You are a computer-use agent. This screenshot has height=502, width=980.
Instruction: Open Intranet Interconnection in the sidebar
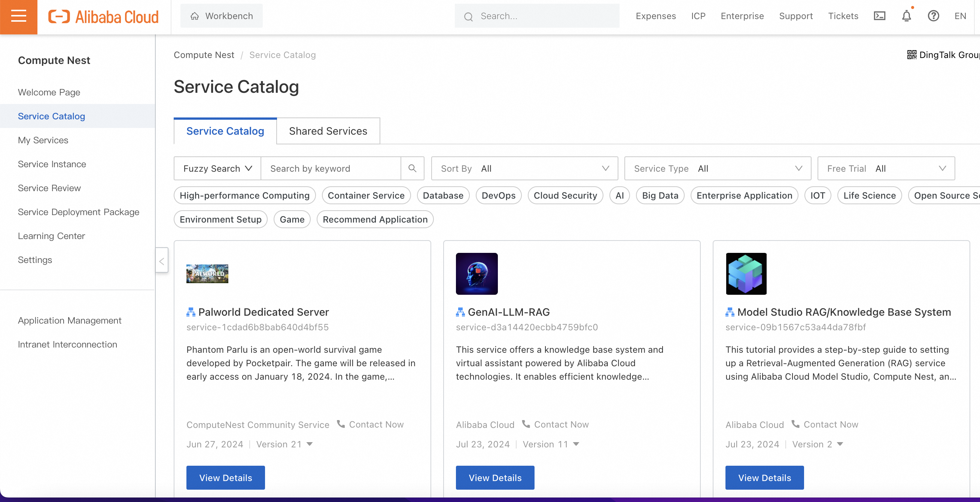(x=67, y=344)
